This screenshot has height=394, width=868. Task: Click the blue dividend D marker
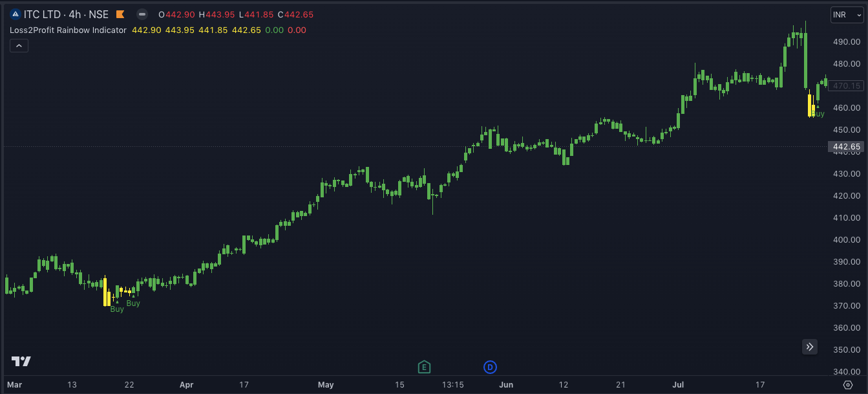tap(490, 367)
